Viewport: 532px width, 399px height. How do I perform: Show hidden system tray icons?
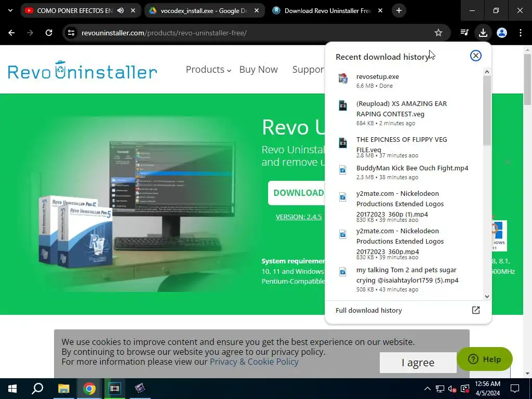pos(428,389)
